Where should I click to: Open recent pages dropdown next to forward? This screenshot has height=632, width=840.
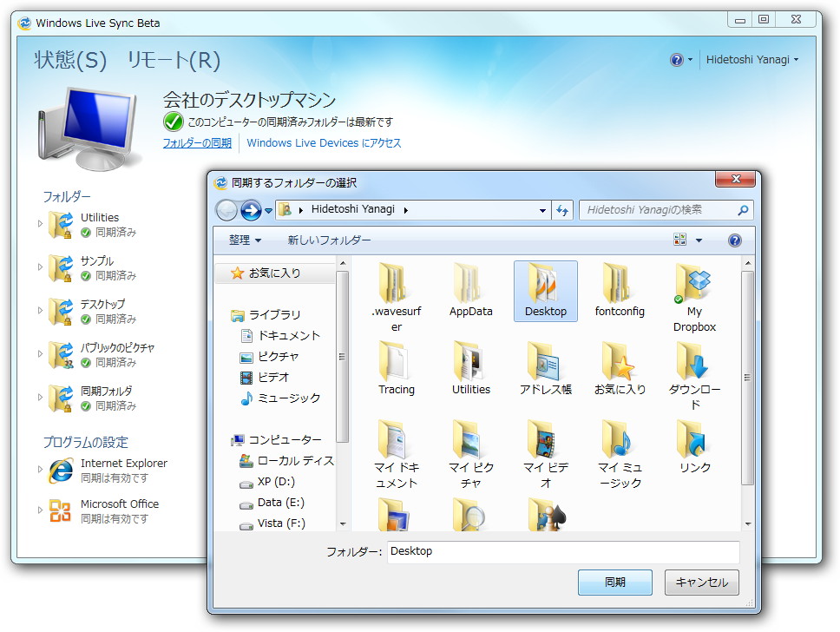[x=268, y=211]
